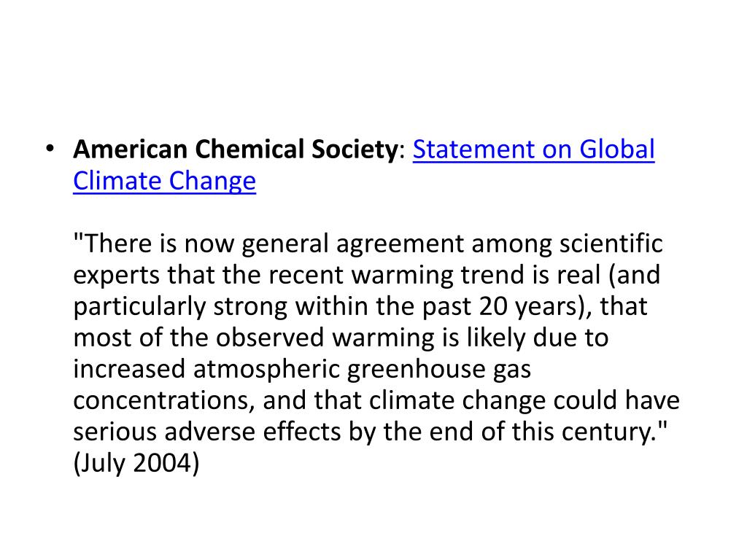Click the bold 'American Chemical Society' heading

click(x=236, y=149)
